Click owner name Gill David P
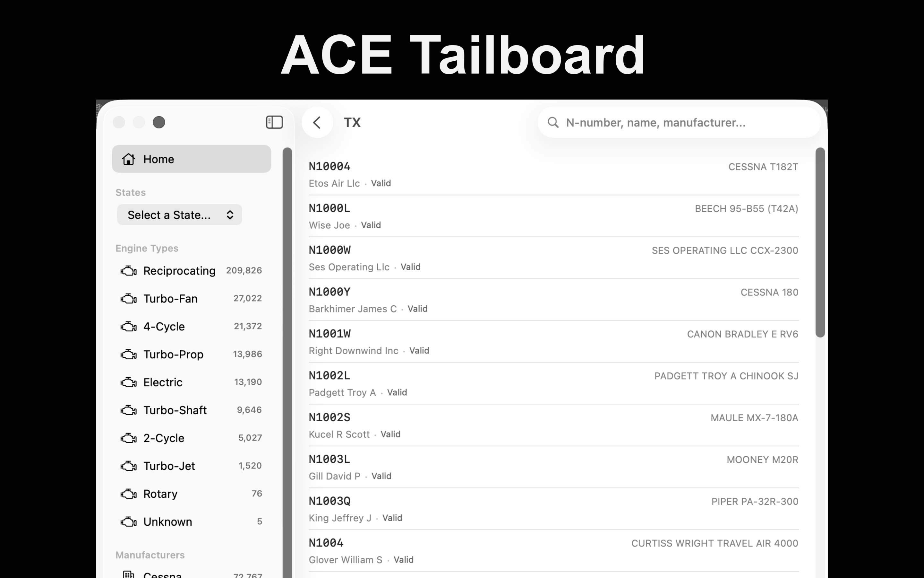This screenshot has width=924, height=578. [x=335, y=476]
